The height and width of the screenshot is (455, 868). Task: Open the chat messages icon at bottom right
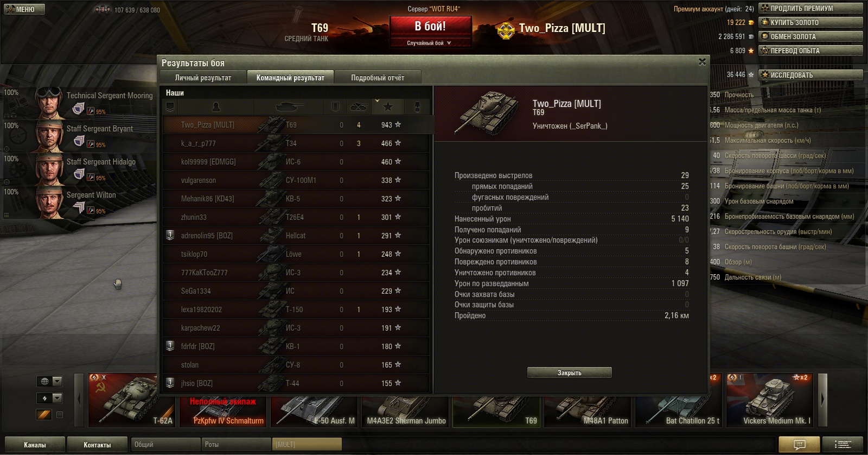coord(799,445)
